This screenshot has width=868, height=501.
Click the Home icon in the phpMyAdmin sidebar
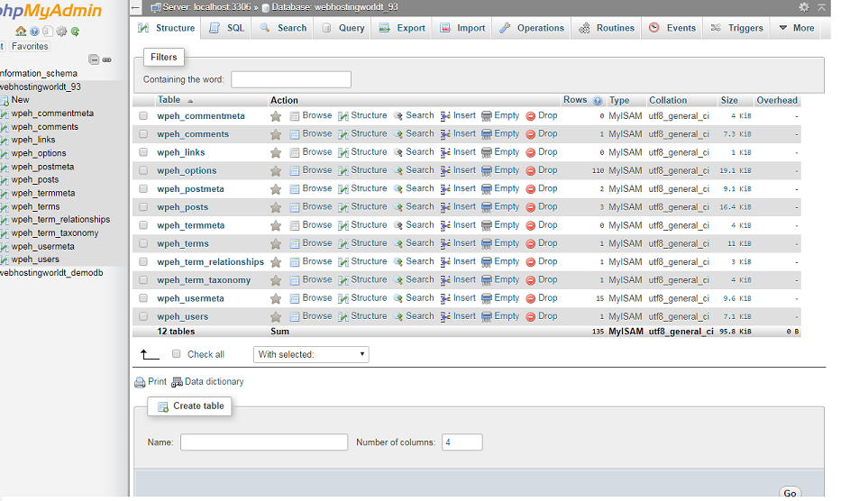pos(21,32)
